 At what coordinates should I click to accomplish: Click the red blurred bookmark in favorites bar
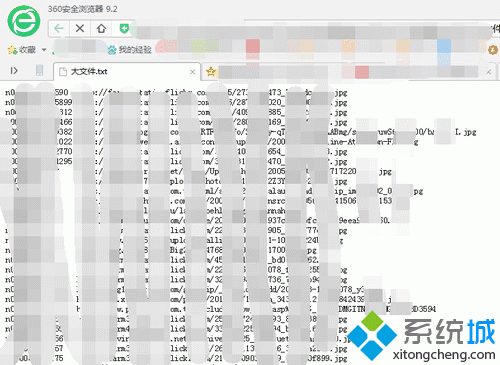[x=253, y=46]
